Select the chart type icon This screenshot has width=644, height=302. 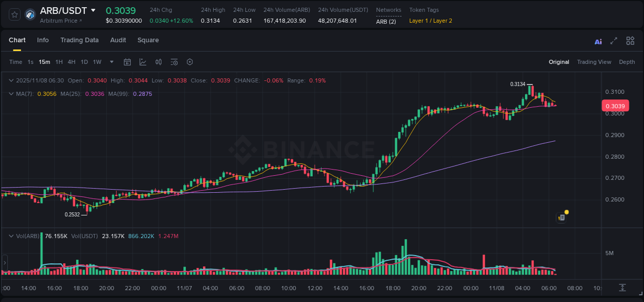point(143,62)
